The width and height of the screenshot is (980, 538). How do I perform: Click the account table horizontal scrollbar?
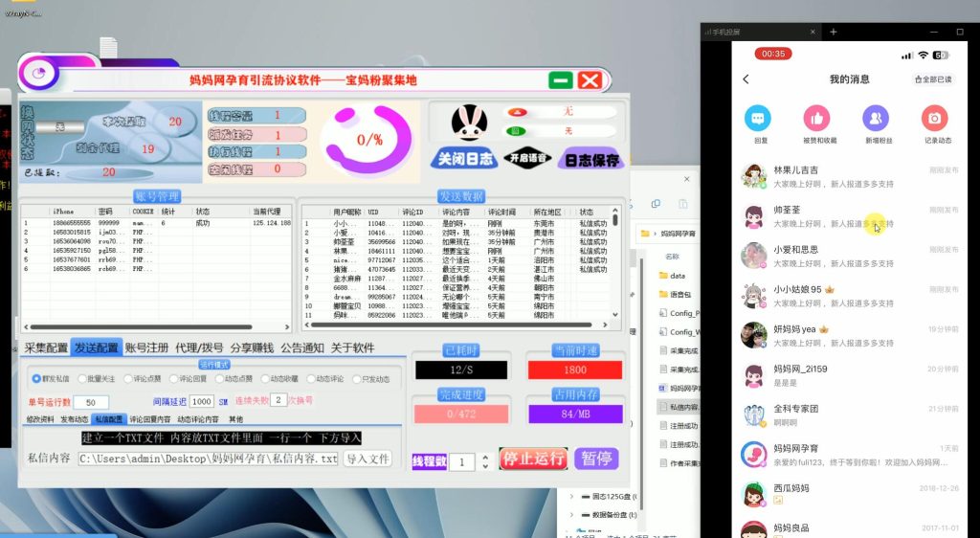coord(142,326)
